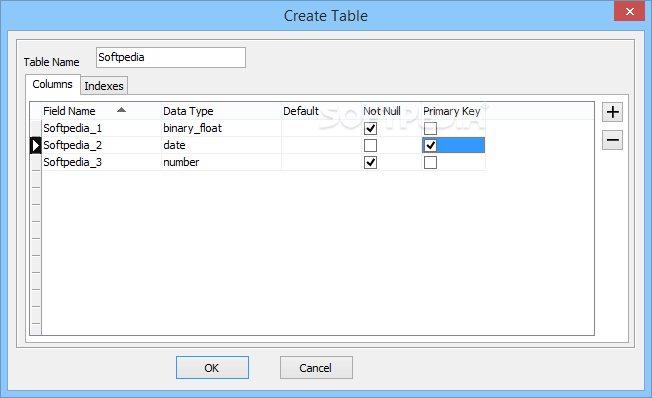Select the Softpedia_1 field name cell

coord(101,128)
